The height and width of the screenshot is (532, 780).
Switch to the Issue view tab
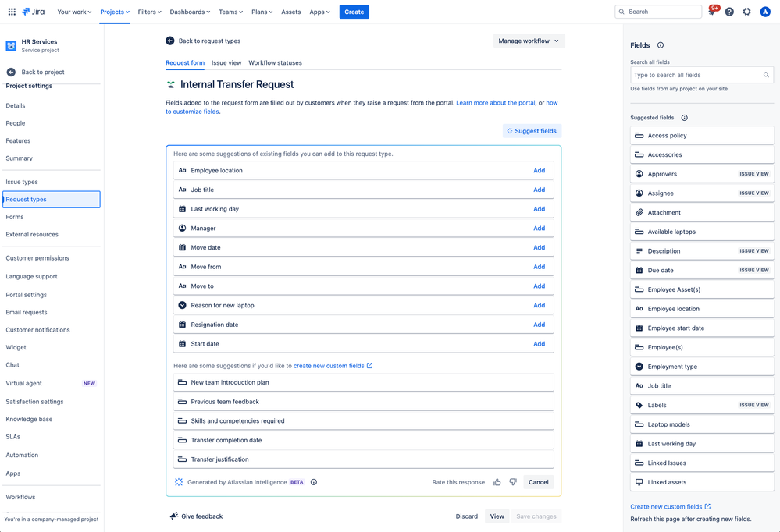(226, 62)
